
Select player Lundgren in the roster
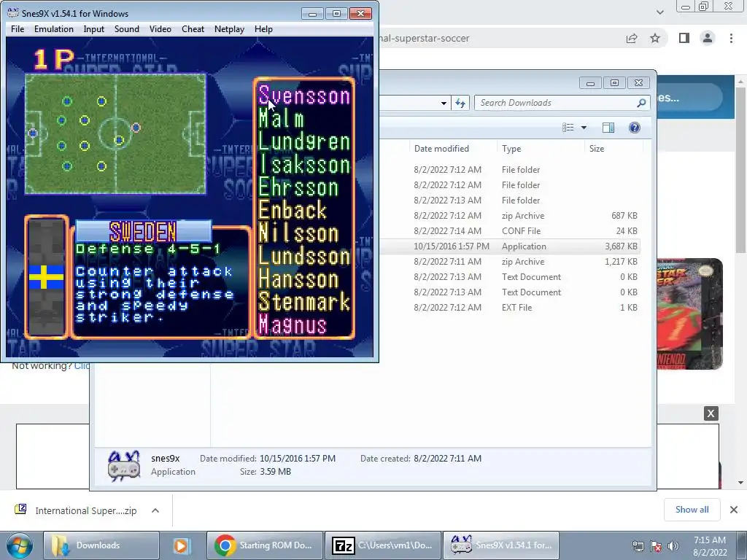[x=304, y=141]
